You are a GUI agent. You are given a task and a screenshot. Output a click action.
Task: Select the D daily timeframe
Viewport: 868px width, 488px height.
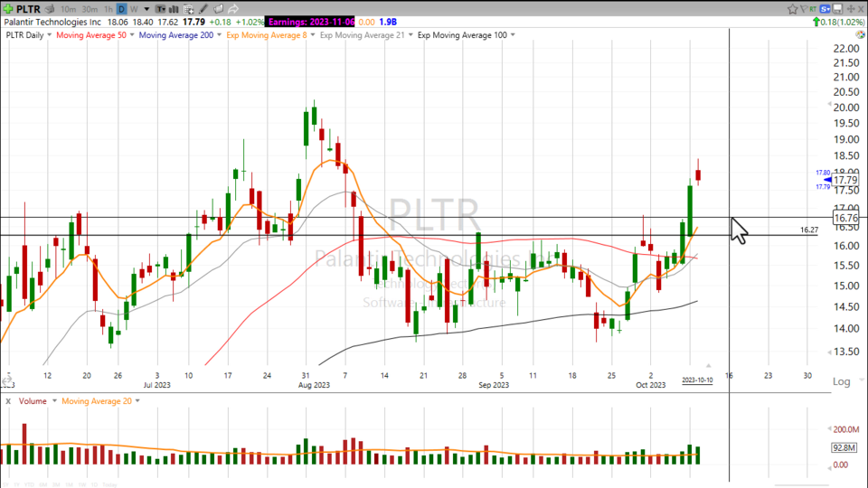(x=122, y=9)
